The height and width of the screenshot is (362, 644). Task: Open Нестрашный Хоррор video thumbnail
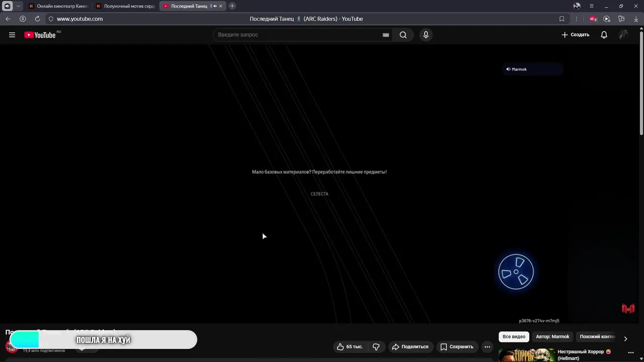[x=526, y=355]
